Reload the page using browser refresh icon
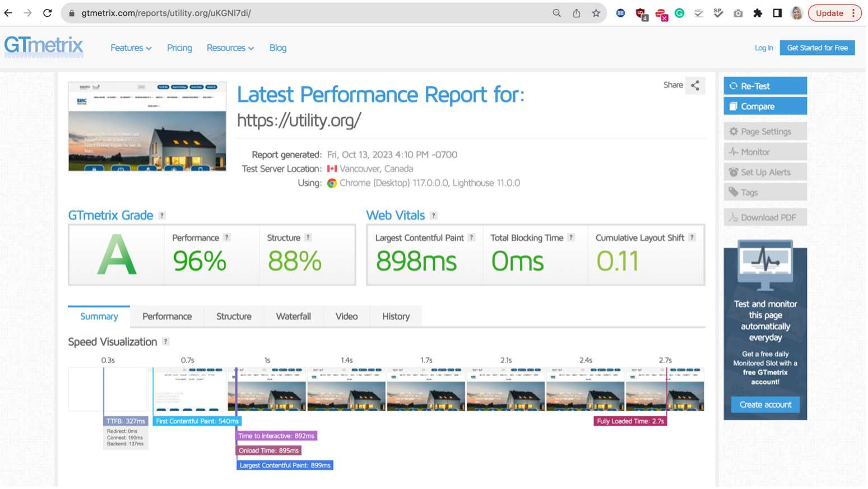The image size is (868, 489). click(48, 13)
